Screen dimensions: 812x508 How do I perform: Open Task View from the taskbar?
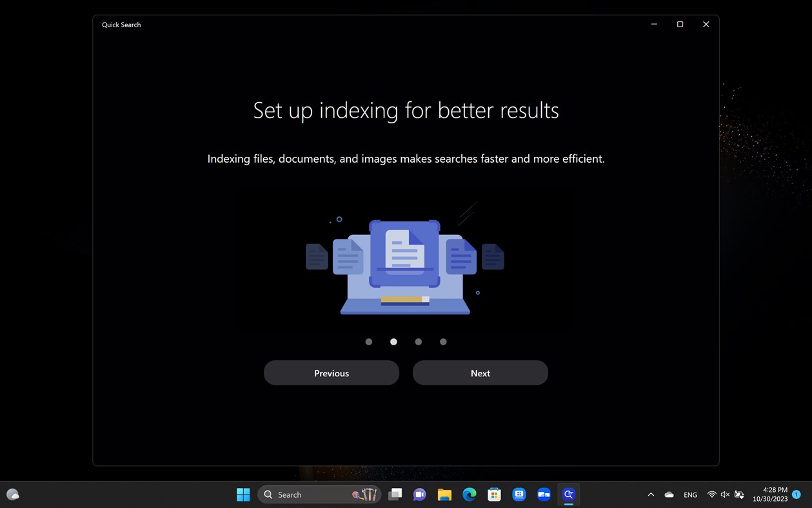click(395, 494)
